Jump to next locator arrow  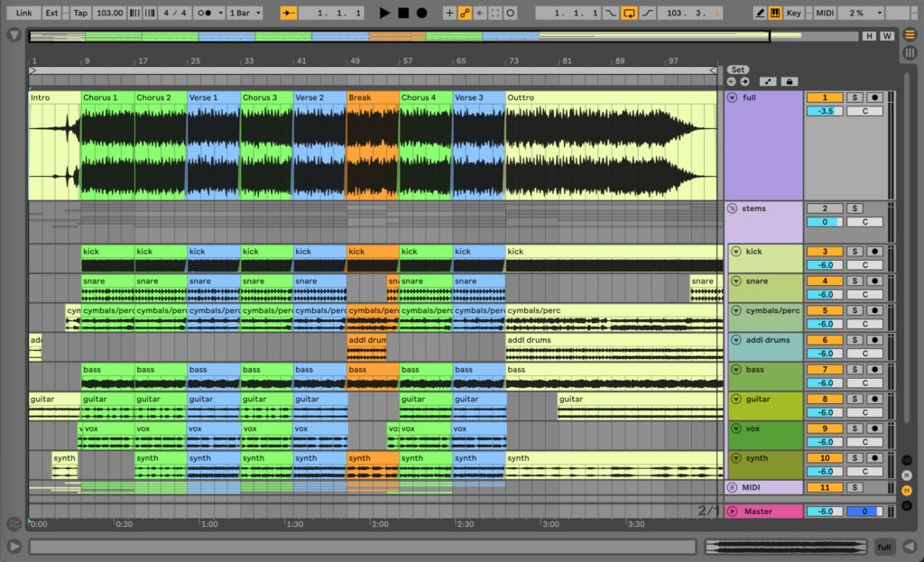[x=744, y=82]
